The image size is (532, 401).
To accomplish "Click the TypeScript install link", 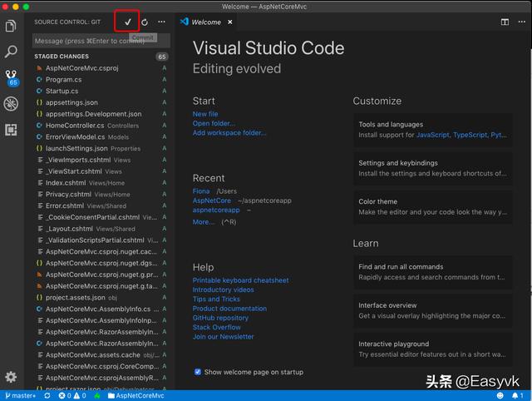I will [470, 135].
